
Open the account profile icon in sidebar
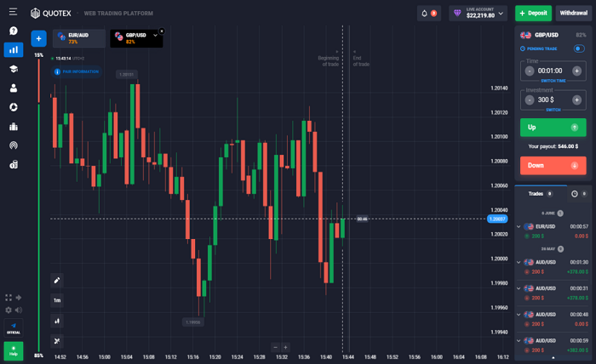pyautogui.click(x=14, y=88)
